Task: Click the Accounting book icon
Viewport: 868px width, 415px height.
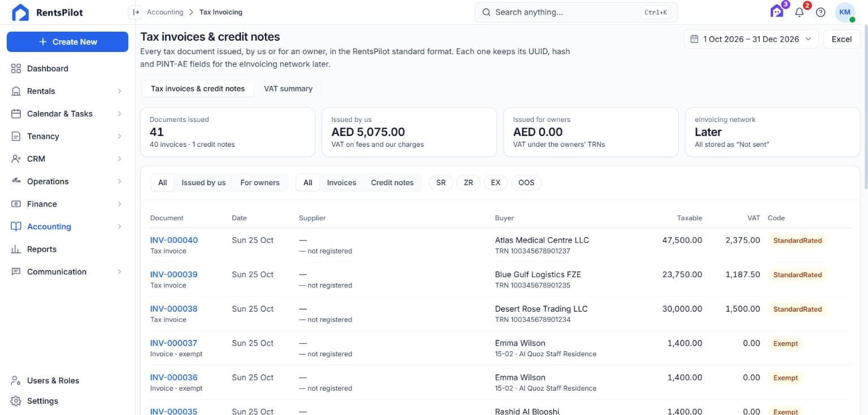Action: coord(16,226)
